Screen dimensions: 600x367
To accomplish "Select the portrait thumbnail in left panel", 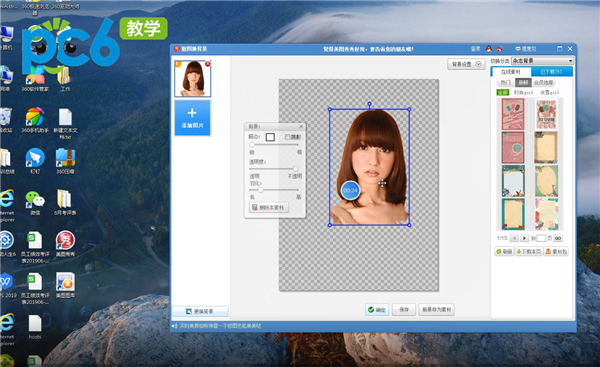I will (x=192, y=78).
